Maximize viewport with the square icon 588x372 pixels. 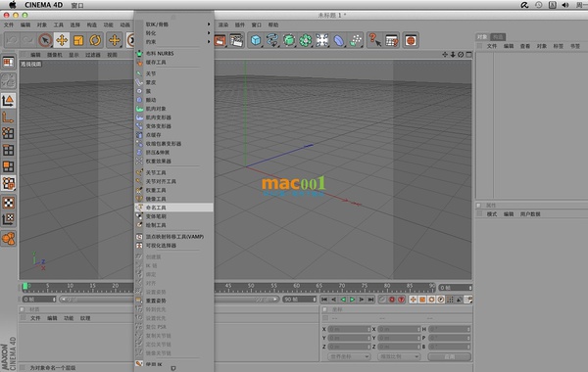468,55
